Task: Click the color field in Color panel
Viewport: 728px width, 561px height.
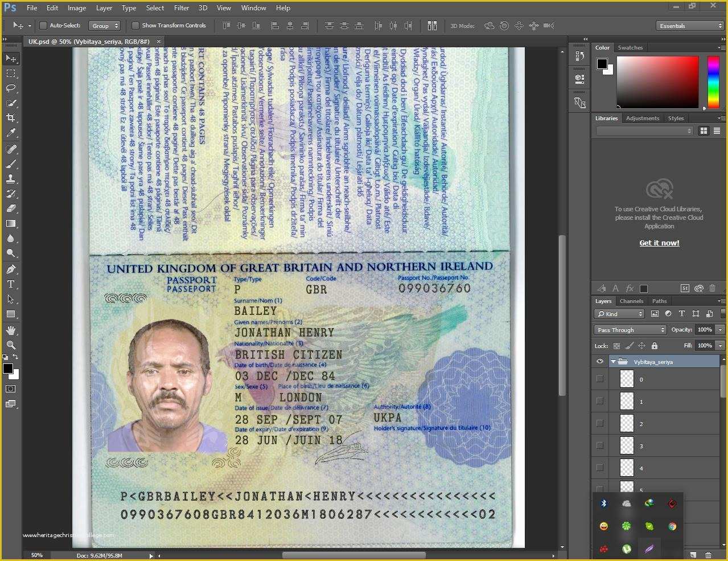Action: point(657,82)
